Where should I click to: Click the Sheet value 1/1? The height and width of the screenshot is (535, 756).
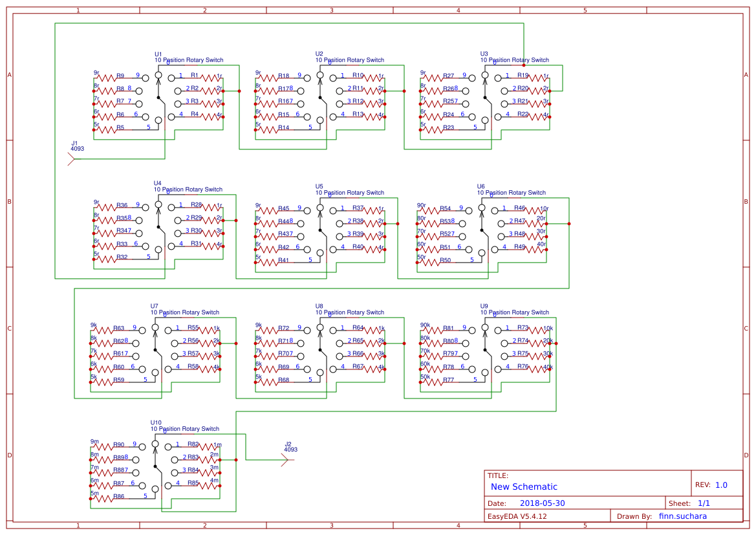click(704, 503)
